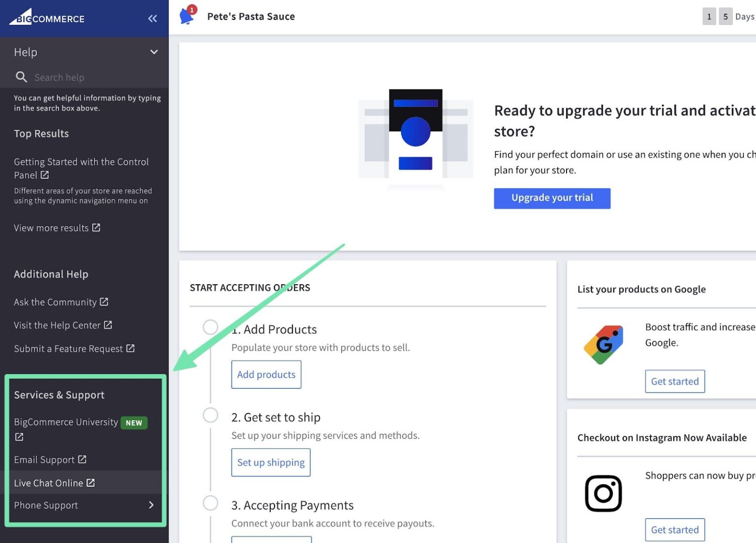Viewport: 756px width, 543px height.
Task: Click the NEW badge beside BigCommerce University
Action: (134, 422)
